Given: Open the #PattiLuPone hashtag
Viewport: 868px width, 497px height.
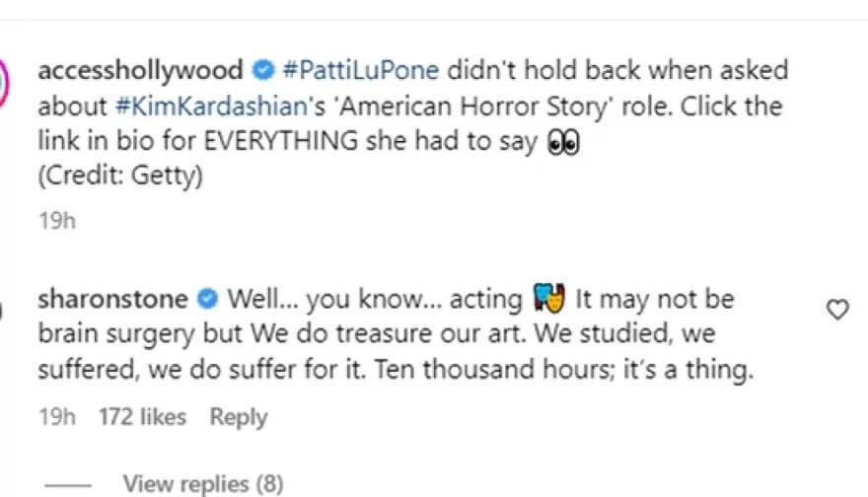Looking at the screenshot, I should click(x=360, y=71).
